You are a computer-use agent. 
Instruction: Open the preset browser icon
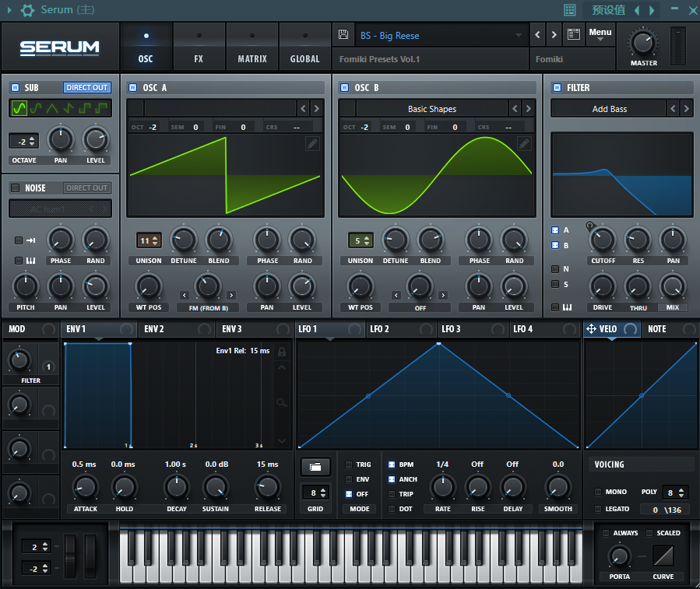point(574,34)
